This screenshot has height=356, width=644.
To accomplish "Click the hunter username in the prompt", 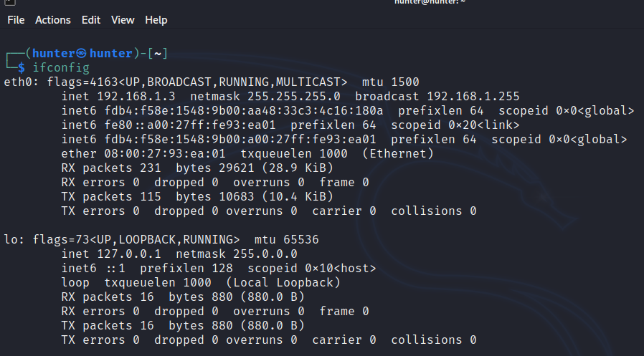I will 53,53.
